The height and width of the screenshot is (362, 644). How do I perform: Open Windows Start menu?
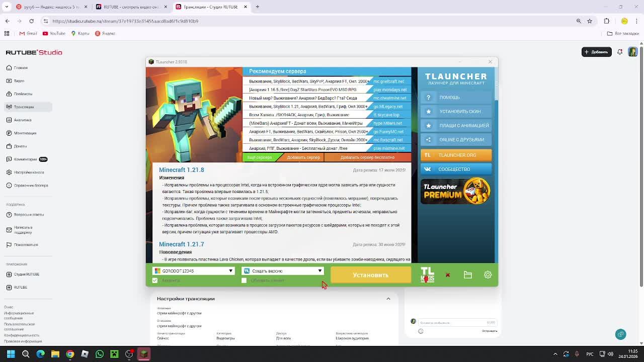[11, 354]
